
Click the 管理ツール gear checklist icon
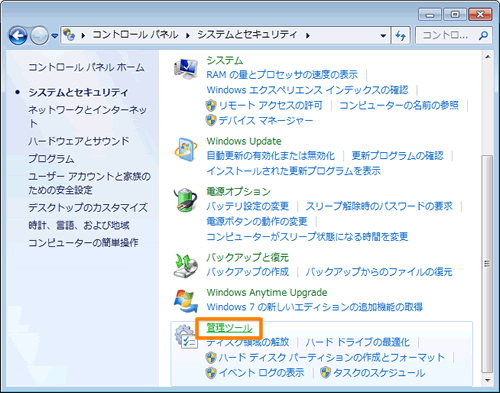pos(186,337)
